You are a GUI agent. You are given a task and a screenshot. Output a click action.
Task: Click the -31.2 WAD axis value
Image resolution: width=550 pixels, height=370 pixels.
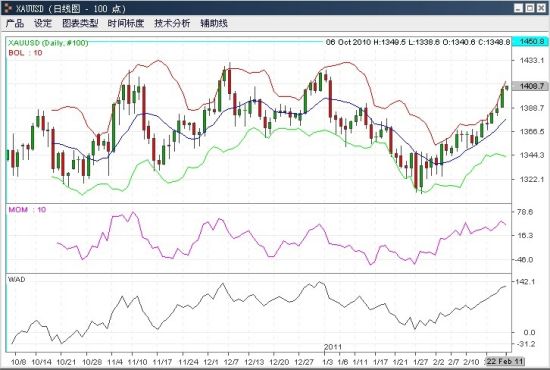coord(525,344)
